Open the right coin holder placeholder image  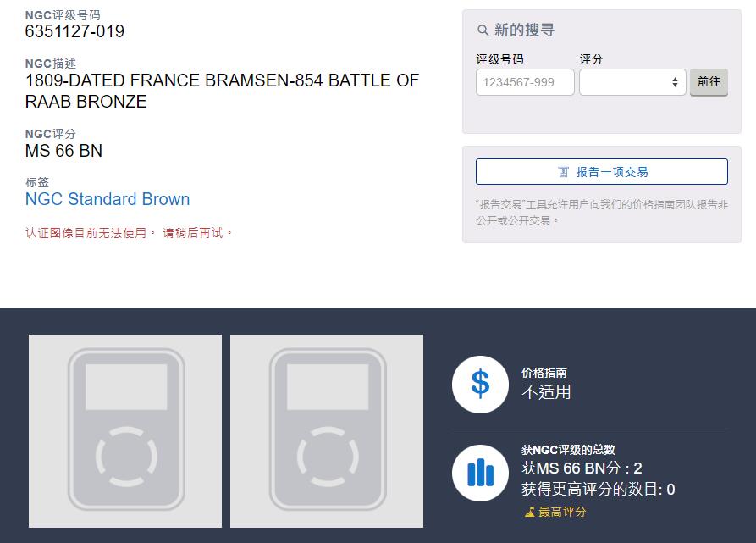327,431
